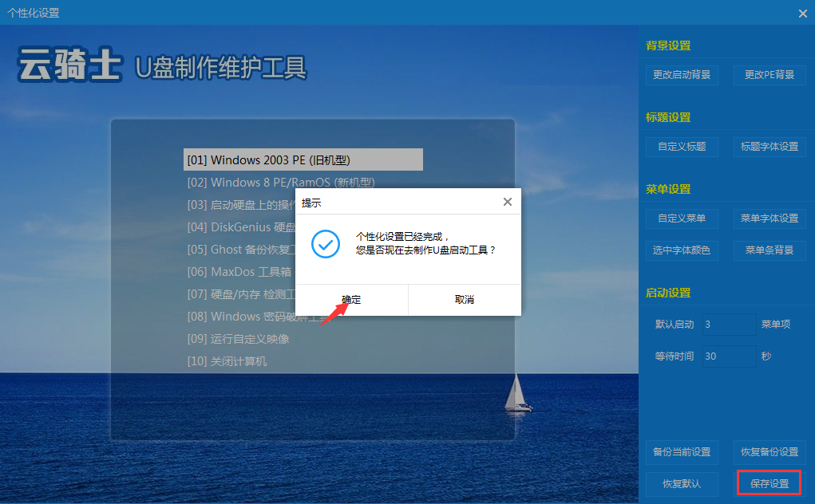Click 自定义标题 under 标题设置
The width and height of the screenshot is (815, 504).
tap(682, 147)
